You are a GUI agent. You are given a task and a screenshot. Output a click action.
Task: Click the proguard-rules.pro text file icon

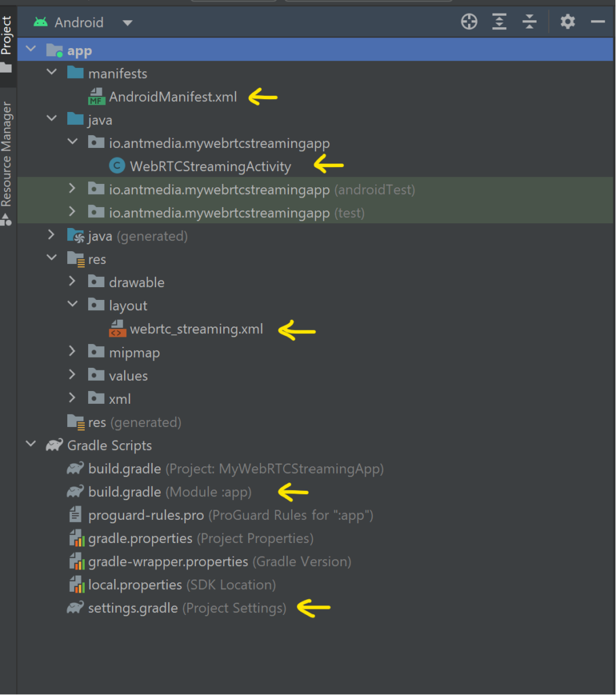click(x=75, y=514)
